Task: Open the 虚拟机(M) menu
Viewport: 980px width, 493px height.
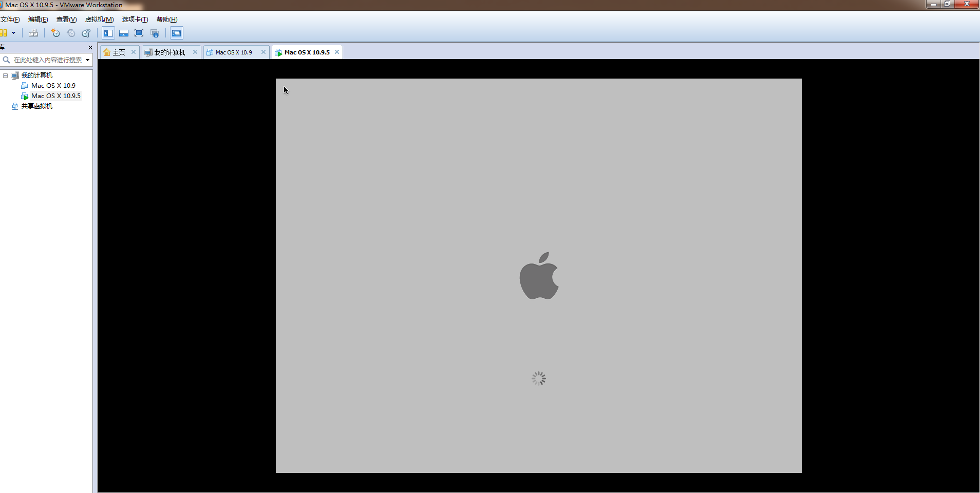Action: coord(99,20)
